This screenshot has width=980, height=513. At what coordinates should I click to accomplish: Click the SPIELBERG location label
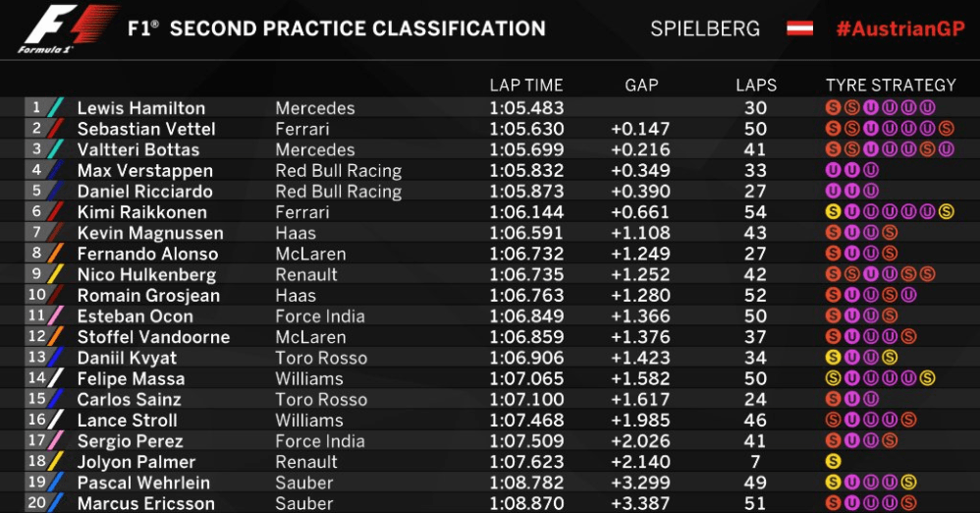point(705,28)
